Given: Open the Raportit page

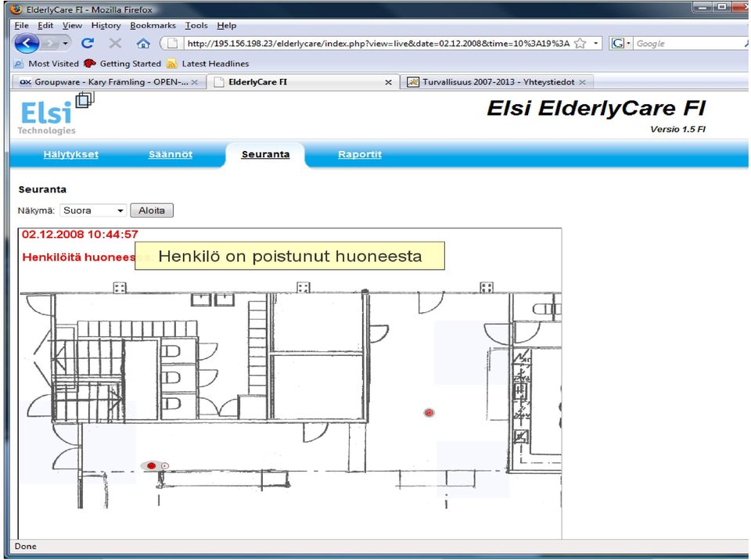Looking at the screenshot, I should pyautogui.click(x=360, y=154).
